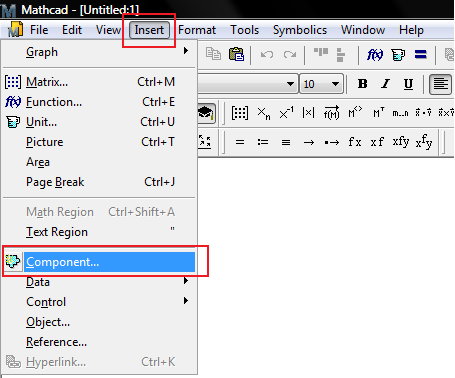The width and height of the screenshot is (455, 378).
Task: Expand the Control submenu
Action: (x=99, y=302)
